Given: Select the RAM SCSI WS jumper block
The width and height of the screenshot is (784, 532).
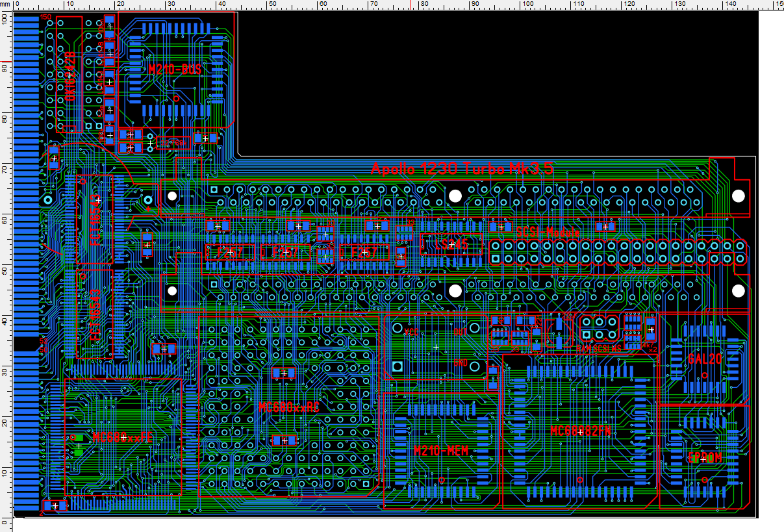Looking at the screenshot, I should [598, 329].
